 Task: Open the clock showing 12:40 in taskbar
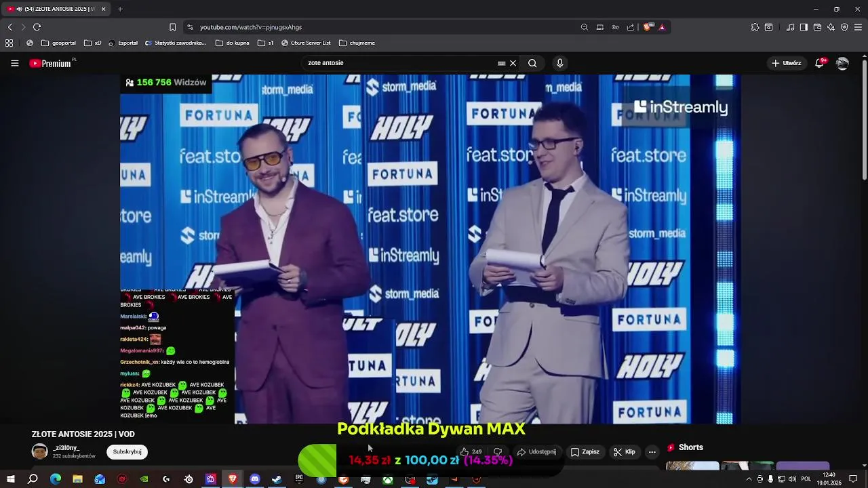[829, 479]
